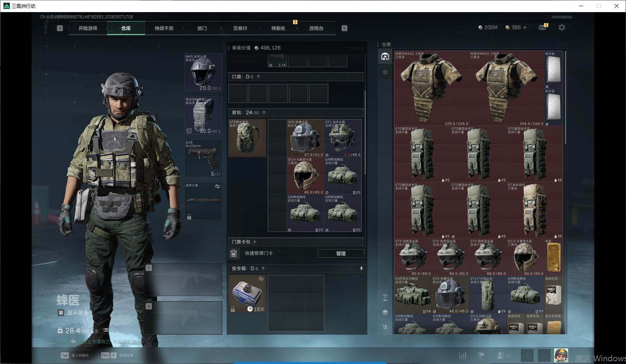Select the warehouse home icon in sidebar
The height and width of the screenshot is (364, 626).
(x=385, y=57)
